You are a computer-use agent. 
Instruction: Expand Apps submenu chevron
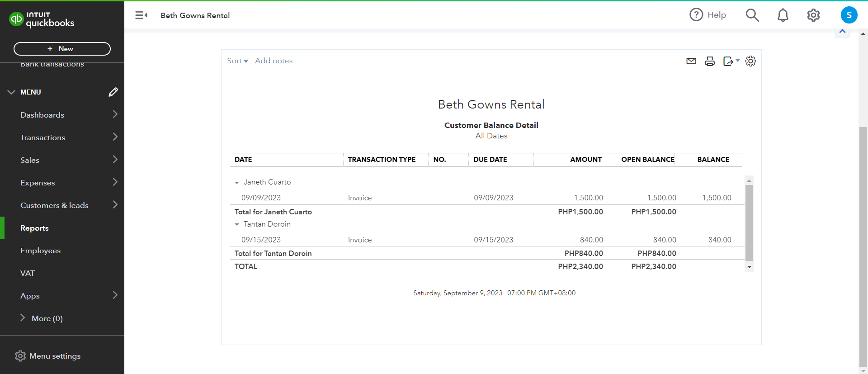click(x=115, y=295)
